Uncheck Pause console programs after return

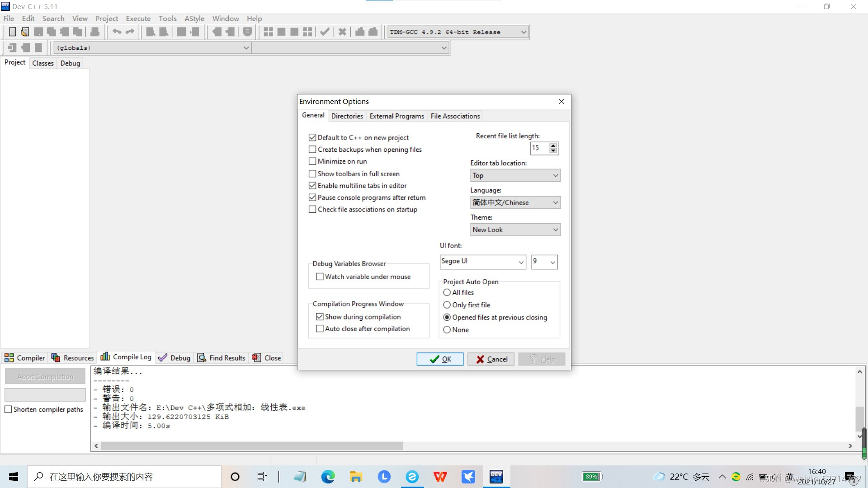pos(312,197)
